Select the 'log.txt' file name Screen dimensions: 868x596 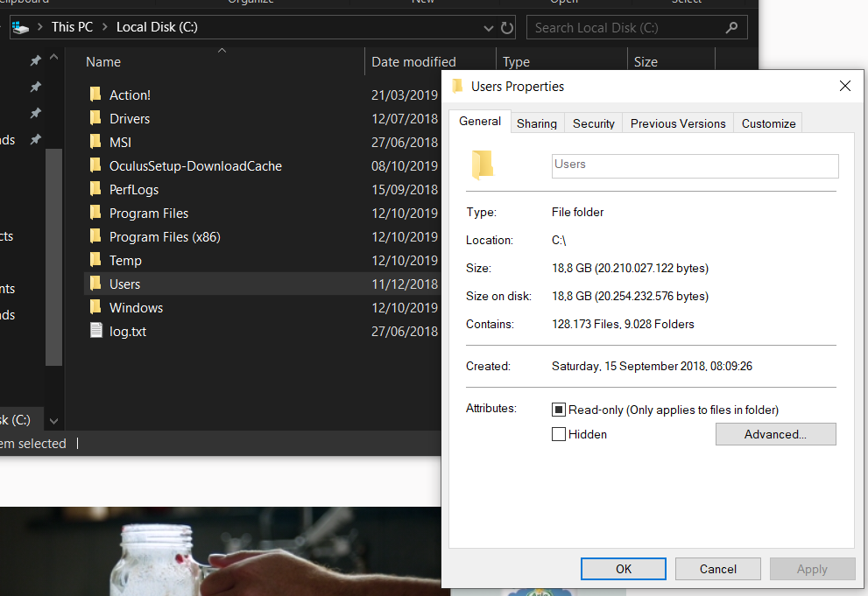pyautogui.click(x=128, y=331)
